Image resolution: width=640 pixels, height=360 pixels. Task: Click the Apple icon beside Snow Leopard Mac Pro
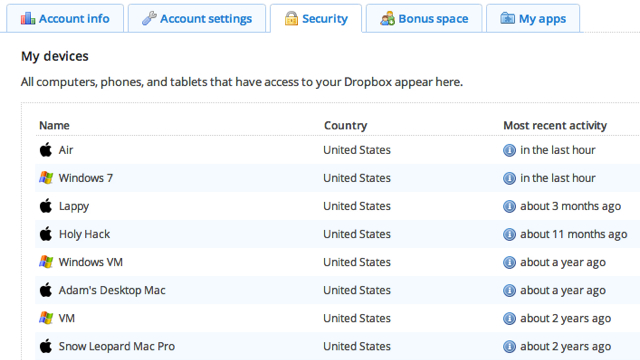click(x=46, y=346)
